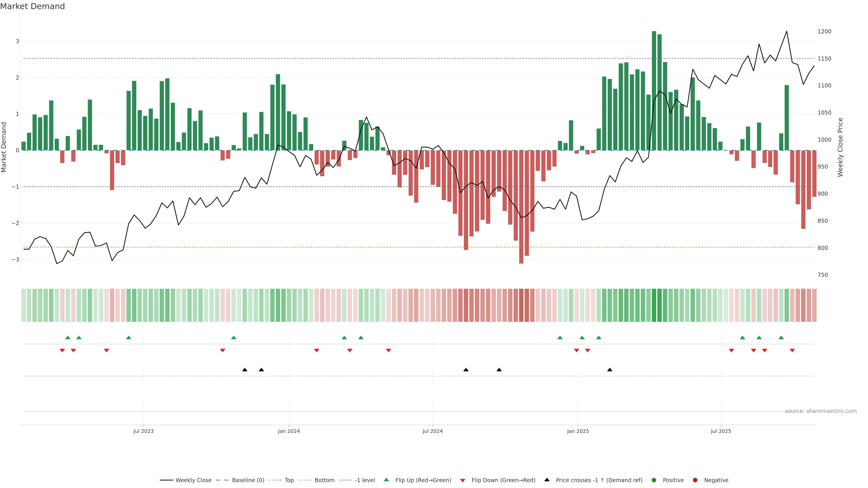
Task: Click the Jul 2023 x-axis label
Action: click(x=143, y=431)
